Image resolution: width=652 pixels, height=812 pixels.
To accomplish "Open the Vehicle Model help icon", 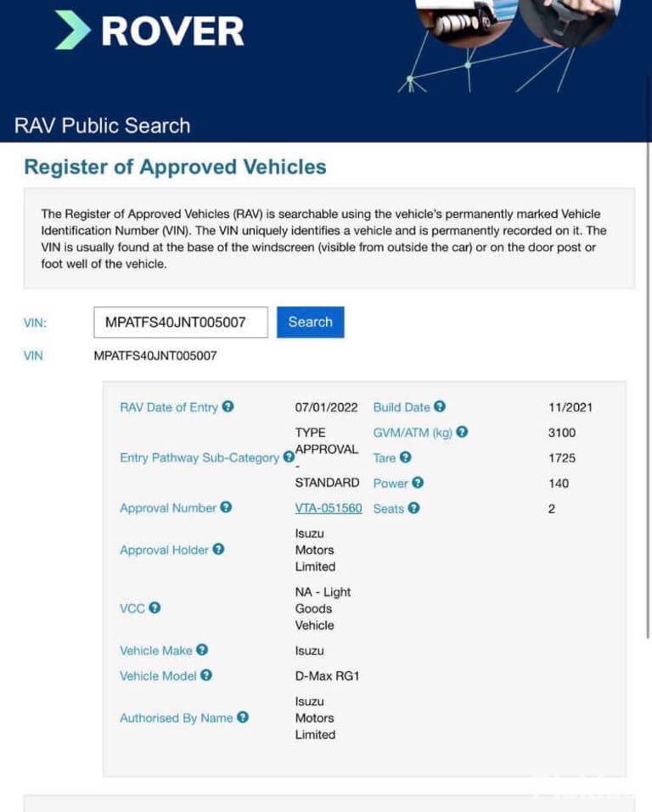I will pyautogui.click(x=206, y=675).
